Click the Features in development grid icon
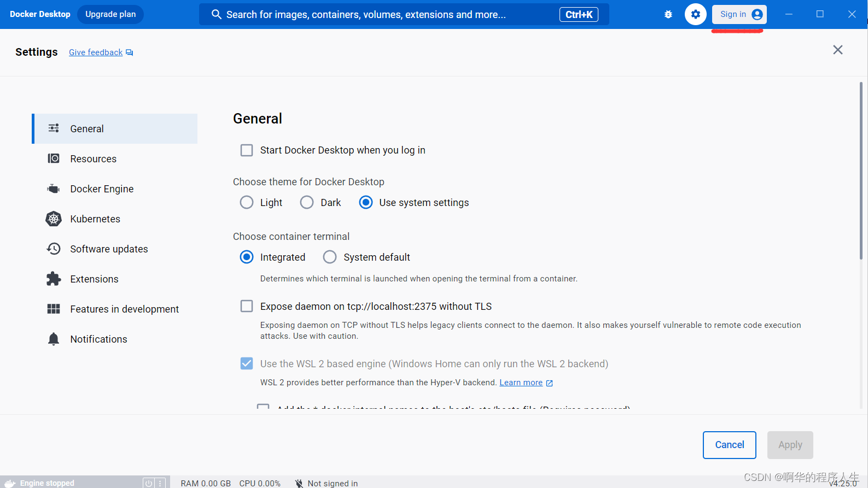Image resolution: width=868 pixels, height=488 pixels. pyautogui.click(x=54, y=309)
